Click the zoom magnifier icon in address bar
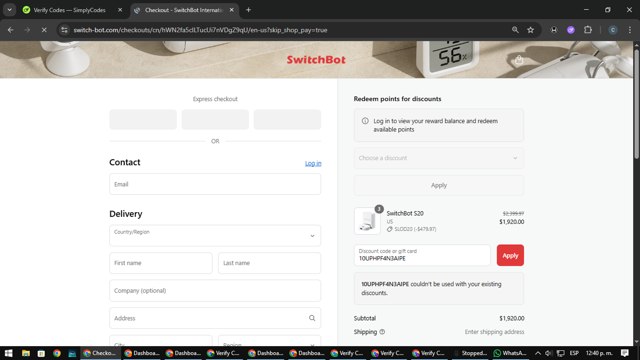Screen dimensions: 640x360 (x=515, y=30)
